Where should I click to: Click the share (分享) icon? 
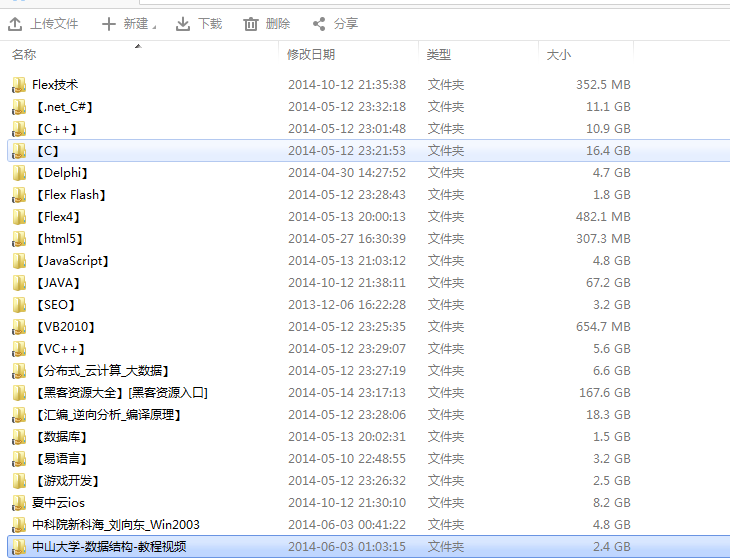(x=319, y=24)
